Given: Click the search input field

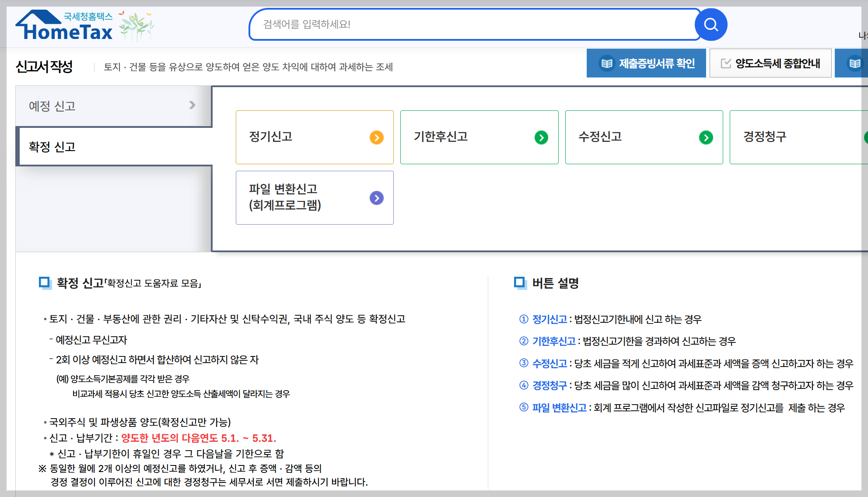Looking at the screenshot, I should tap(472, 25).
